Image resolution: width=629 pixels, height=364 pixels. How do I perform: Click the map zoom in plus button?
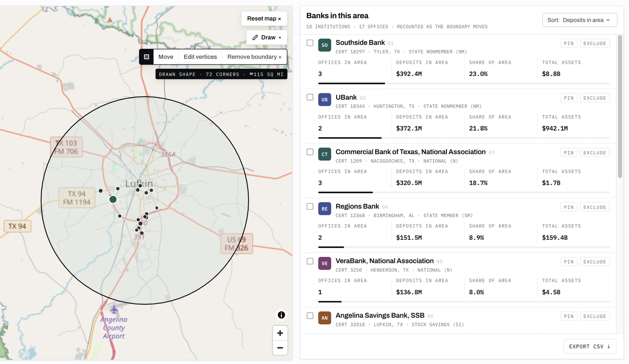[280, 333]
